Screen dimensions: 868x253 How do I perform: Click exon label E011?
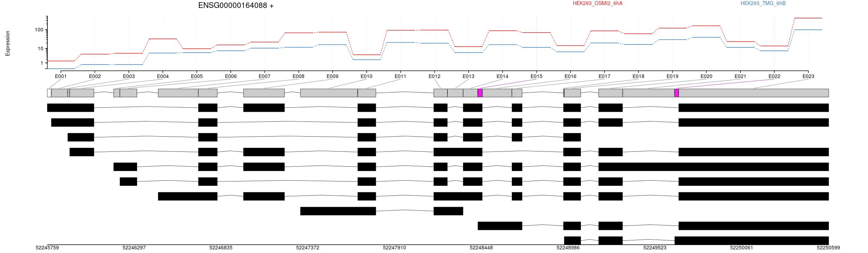pos(400,76)
